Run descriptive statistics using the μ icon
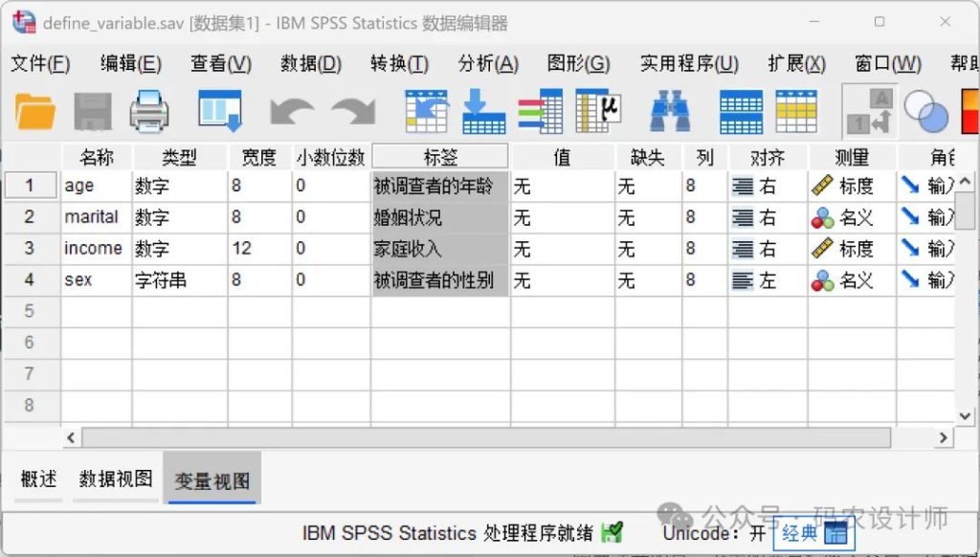 point(598,112)
